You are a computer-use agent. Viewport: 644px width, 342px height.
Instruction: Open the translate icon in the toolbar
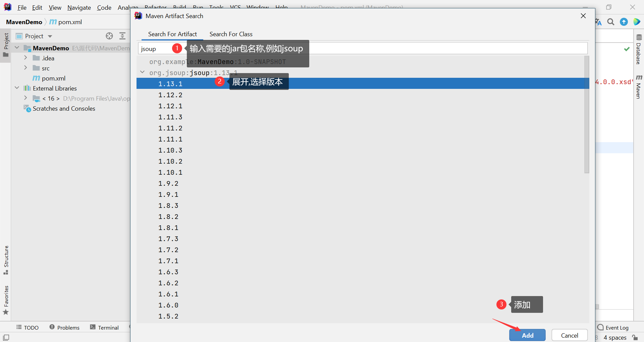(598, 22)
